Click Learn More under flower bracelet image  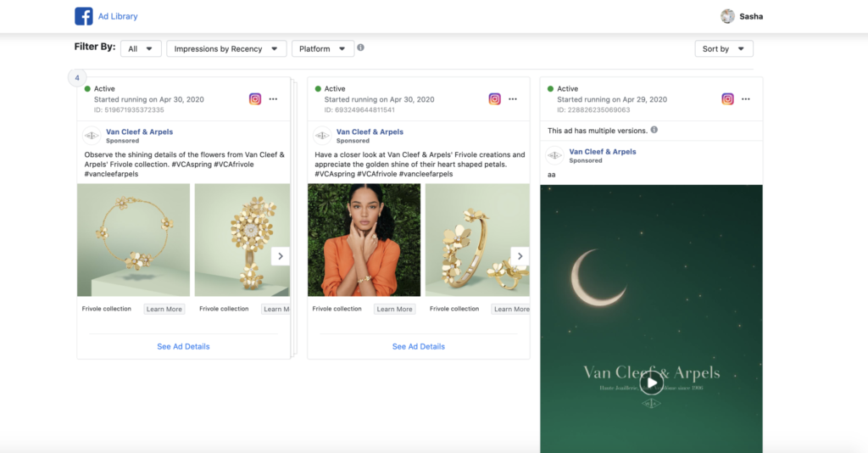164,309
